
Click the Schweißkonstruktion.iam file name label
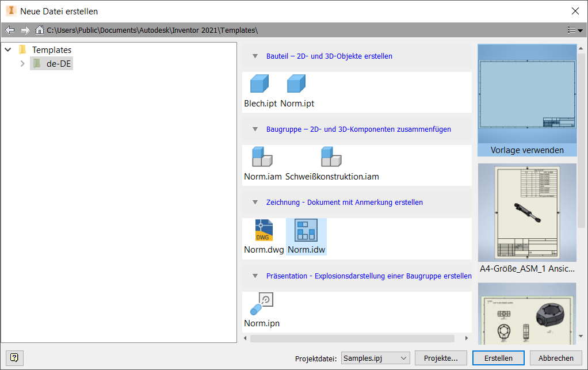click(x=332, y=177)
